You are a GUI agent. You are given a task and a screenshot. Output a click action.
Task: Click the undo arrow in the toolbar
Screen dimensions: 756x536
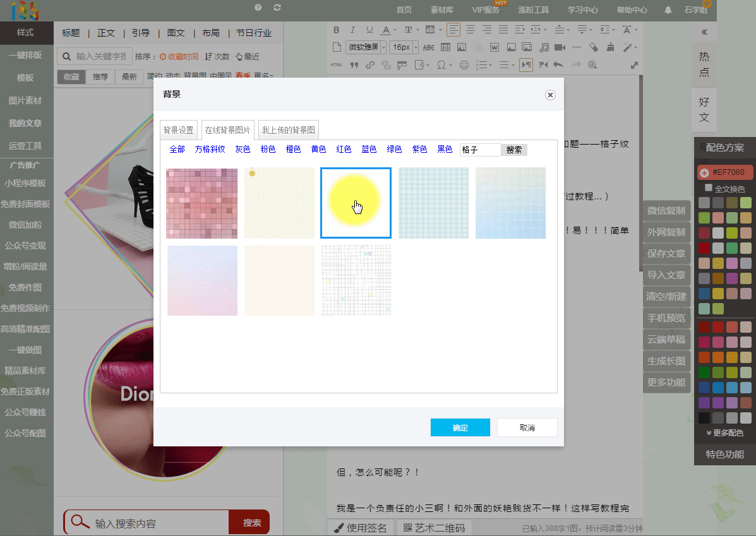point(558,64)
